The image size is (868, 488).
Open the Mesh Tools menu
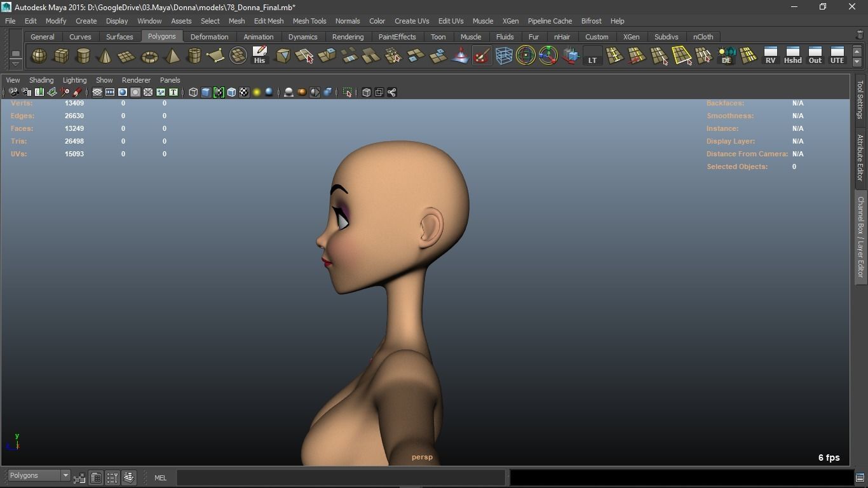(309, 21)
